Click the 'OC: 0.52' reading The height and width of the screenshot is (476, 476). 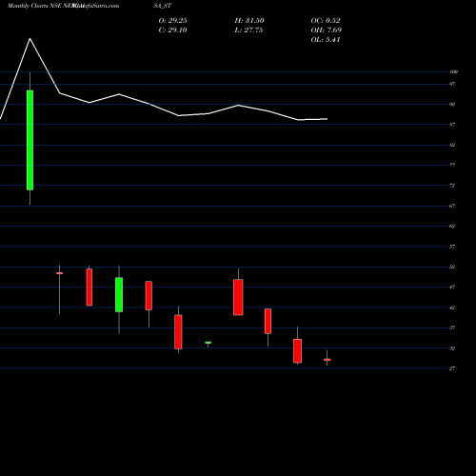pos(326,21)
